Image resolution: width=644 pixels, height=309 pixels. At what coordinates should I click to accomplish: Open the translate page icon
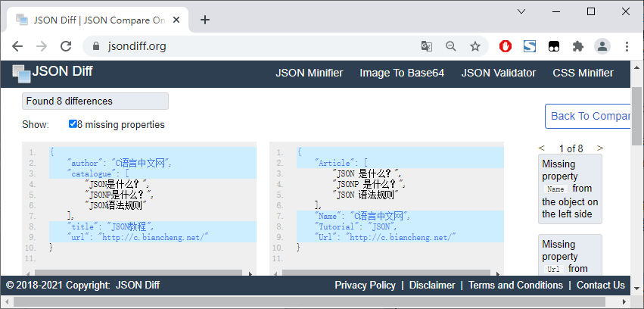(427, 46)
